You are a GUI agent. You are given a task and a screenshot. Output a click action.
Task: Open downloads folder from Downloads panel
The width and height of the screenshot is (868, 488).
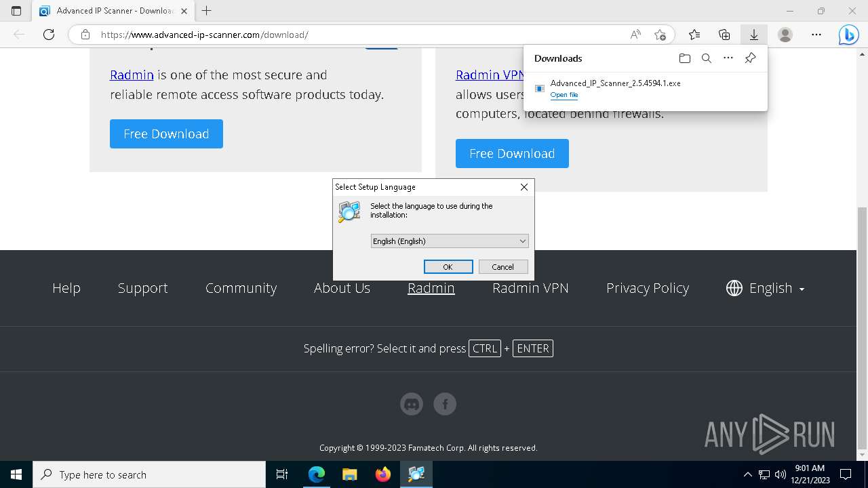point(685,58)
